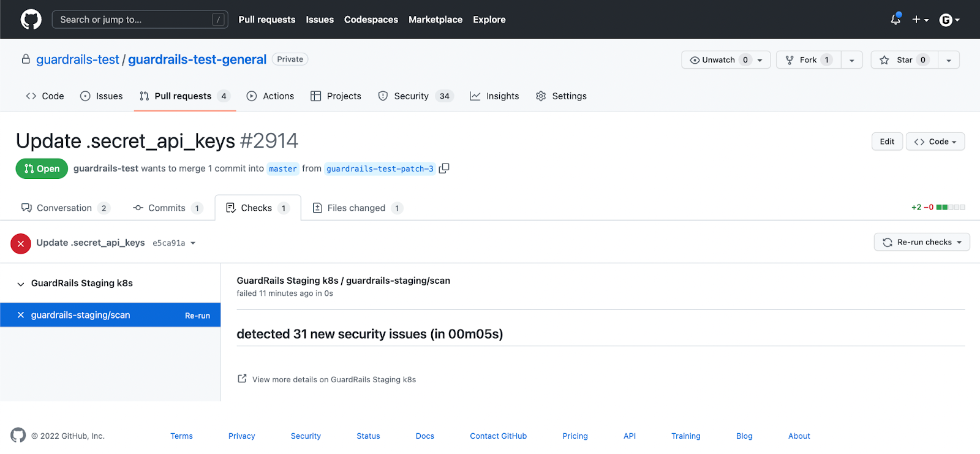Select the guardrails-staging/scan check row

[110, 315]
